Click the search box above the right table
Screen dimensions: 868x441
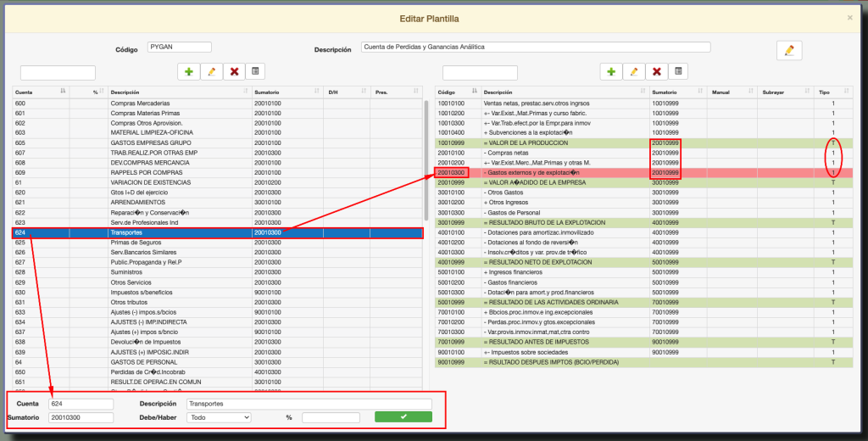tap(480, 73)
